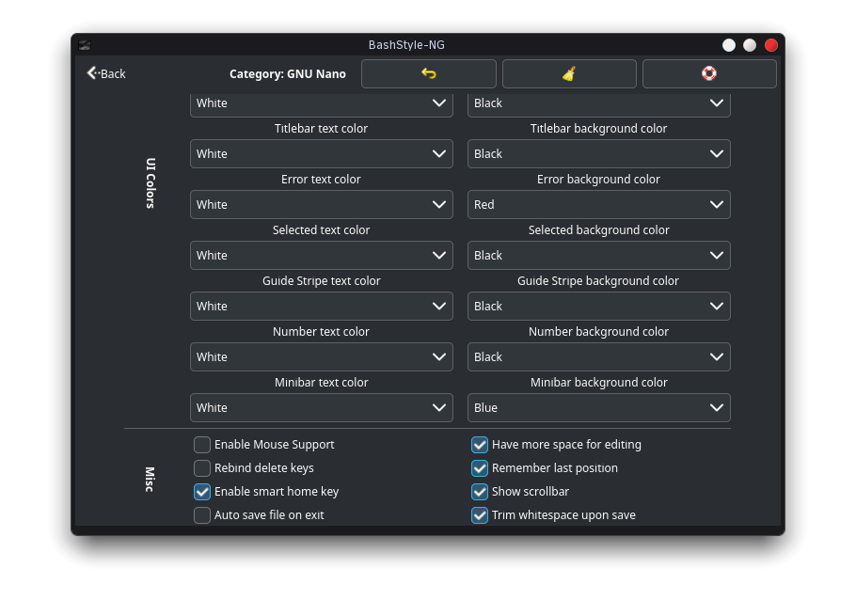Screen dimensions: 856x616
Task: Open Titlebar background color dropdown
Action: (599, 154)
